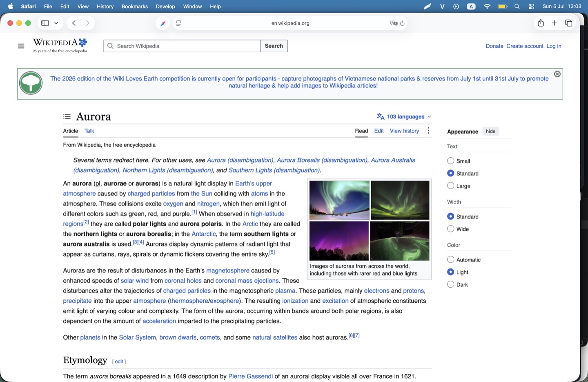Click the keyboard input source A icon
This screenshot has width=588, height=382.
coord(471,6)
